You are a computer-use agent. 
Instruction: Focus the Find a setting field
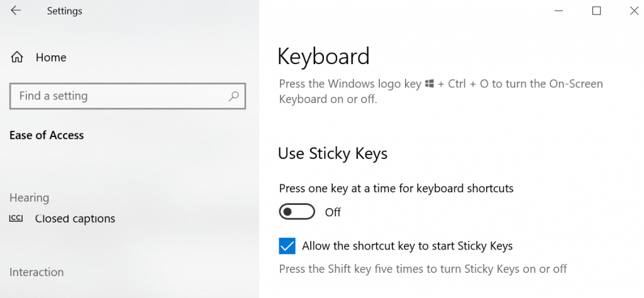tap(128, 96)
